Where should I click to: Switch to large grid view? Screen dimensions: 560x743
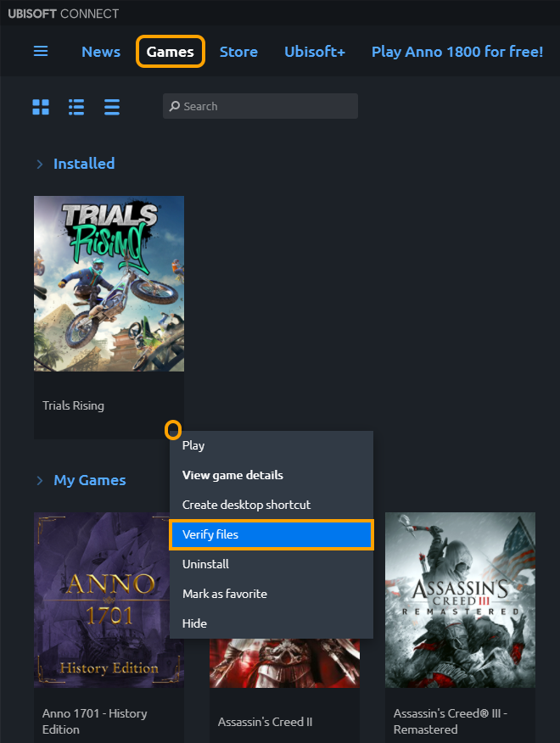(41, 107)
